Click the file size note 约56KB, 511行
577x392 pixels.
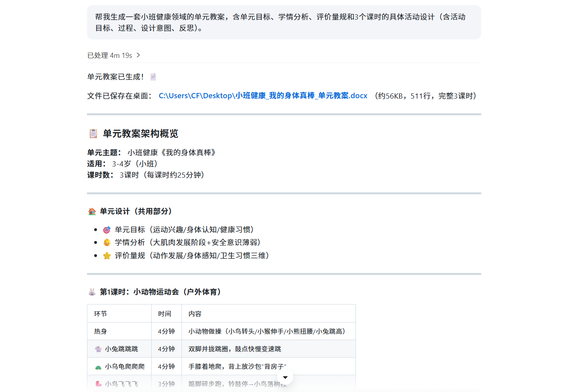click(425, 96)
